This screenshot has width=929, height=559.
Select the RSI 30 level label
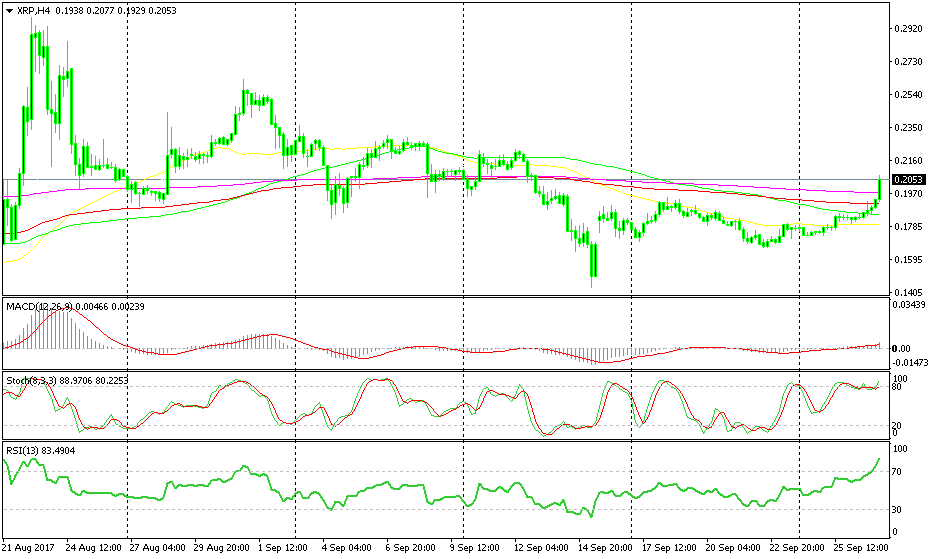[x=897, y=509]
